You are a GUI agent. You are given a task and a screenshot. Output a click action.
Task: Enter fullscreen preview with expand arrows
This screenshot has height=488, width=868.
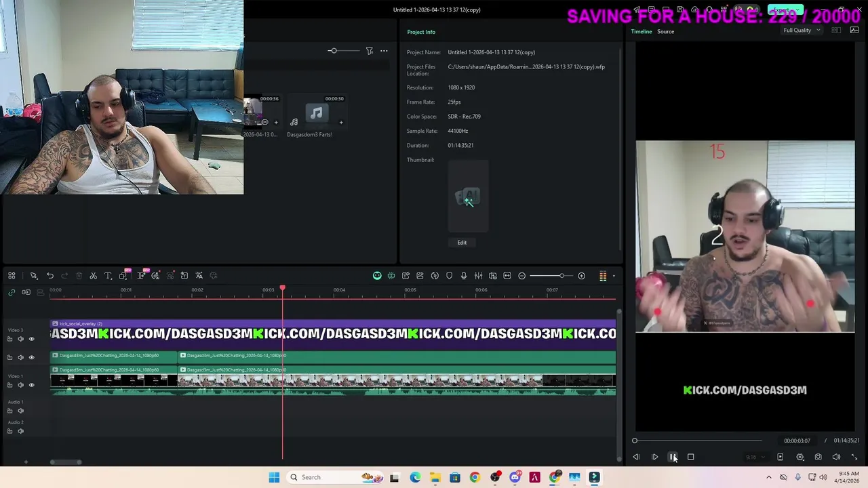click(x=854, y=457)
